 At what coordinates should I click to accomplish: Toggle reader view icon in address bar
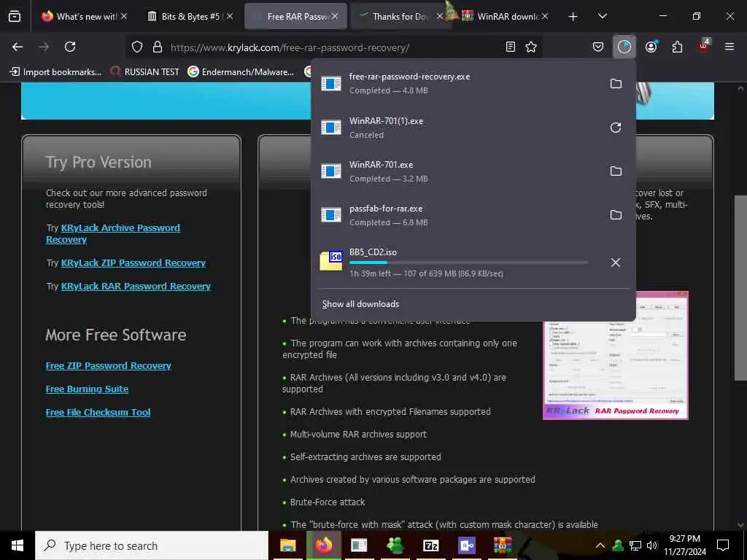click(x=510, y=47)
